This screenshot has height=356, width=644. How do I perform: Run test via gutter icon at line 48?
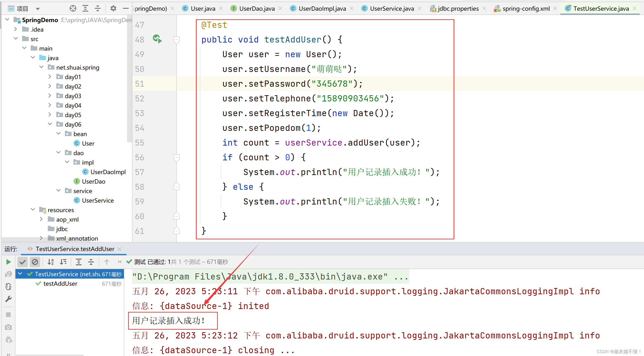pos(157,39)
